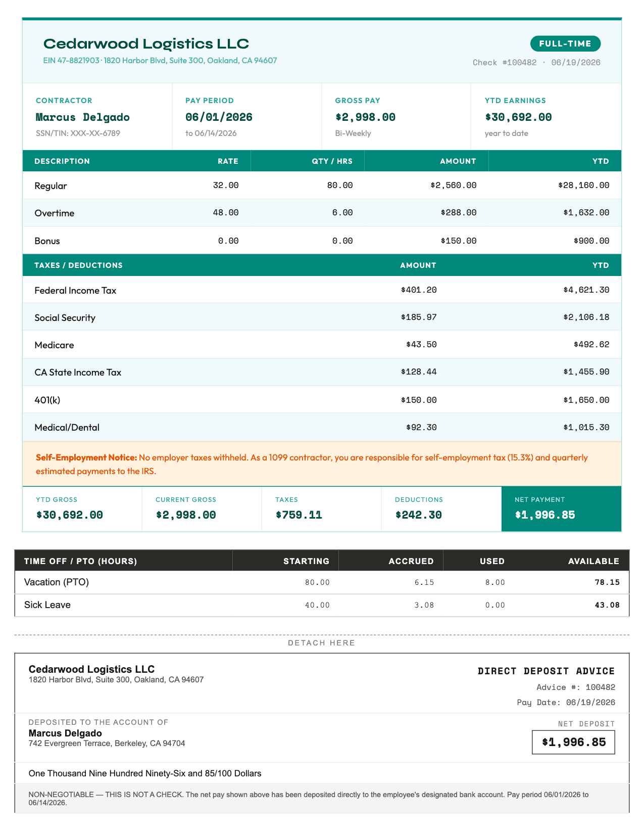This screenshot has width=644, height=834.
Task: Select Medical/Dental label
Action: pyautogui.click(x=67, y=428)
